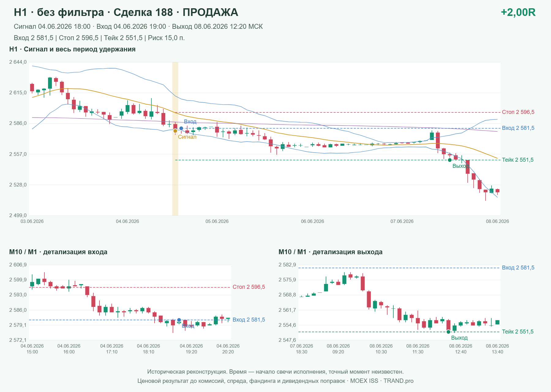Click the orange Сигнал marker dot on H1 chart
Viewport: 551px width, 392px height.
coord(175,131)
